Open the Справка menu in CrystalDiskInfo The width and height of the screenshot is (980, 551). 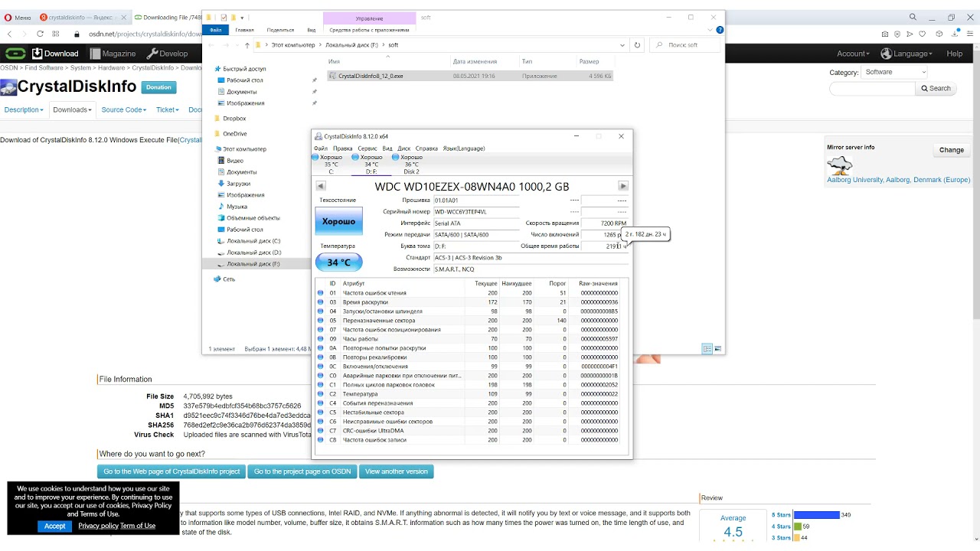click(426, 148)
